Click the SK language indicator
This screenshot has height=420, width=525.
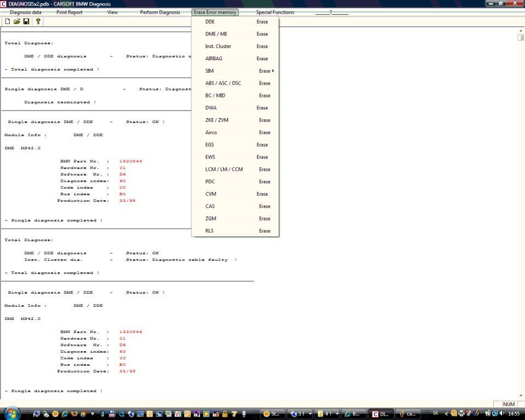436,413
